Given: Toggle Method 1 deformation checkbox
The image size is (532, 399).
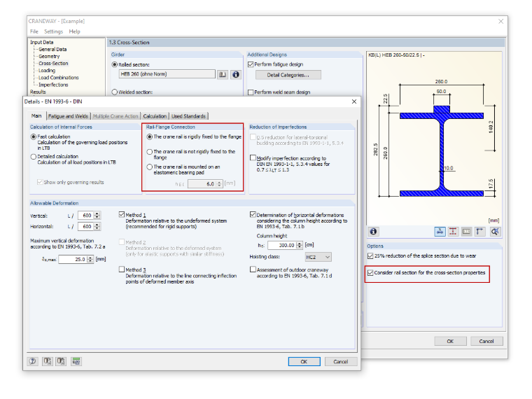Looking at the screenshot, I should (x=122, y=214).
